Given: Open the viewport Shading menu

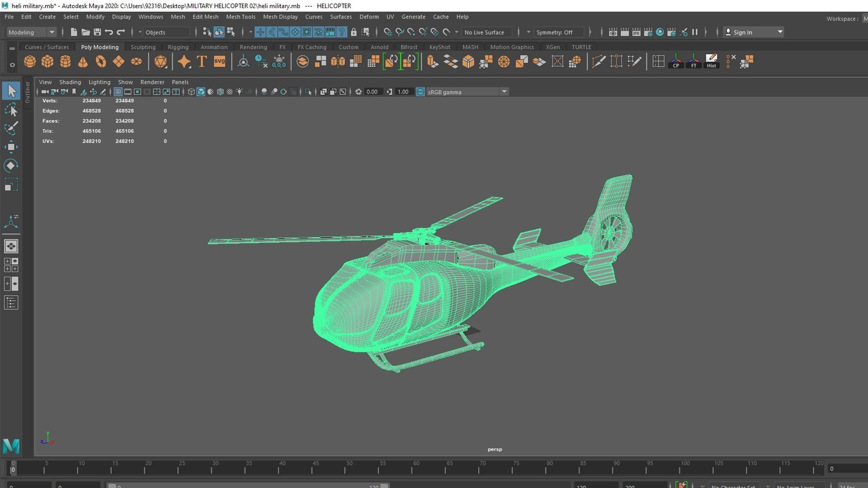Looking at the screenshot, I should pyautogui.click(x=70, y=82).
